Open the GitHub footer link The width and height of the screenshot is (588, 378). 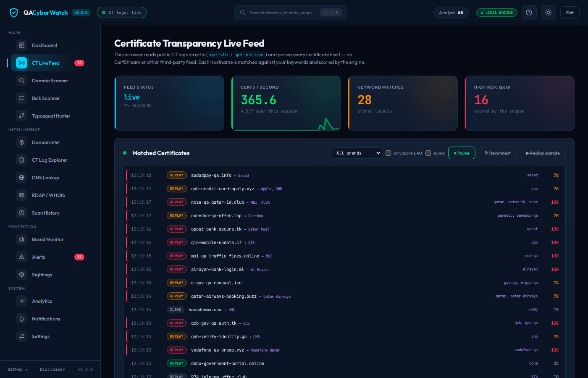[x=18, y=370]
